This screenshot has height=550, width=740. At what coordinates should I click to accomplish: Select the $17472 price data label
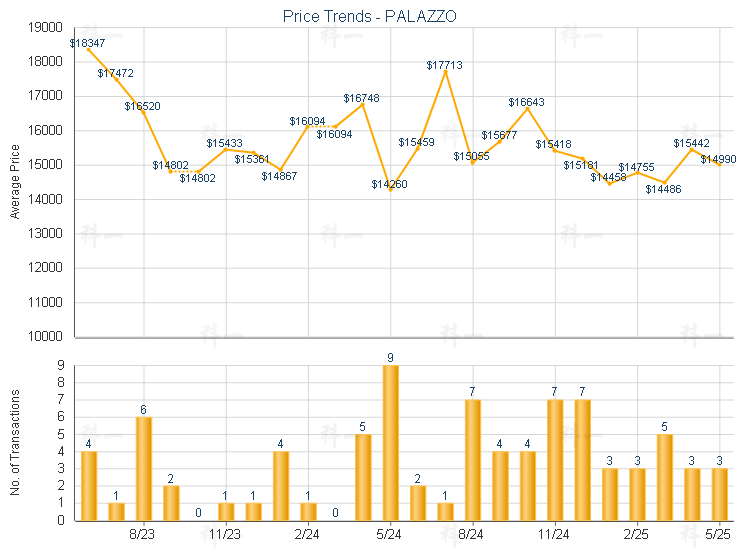[115, 73]
